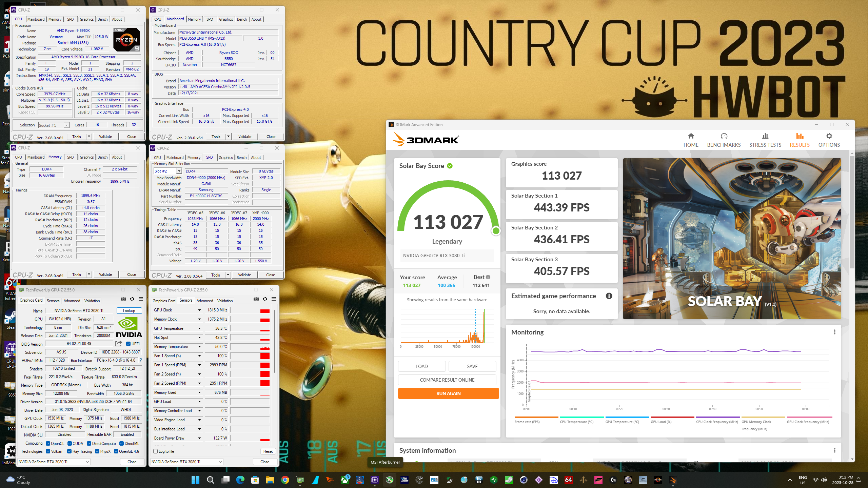
Task: Click the green validated checkmark beside Solar Bay Score
Action: pyautogui.click(x=450, y=166)
